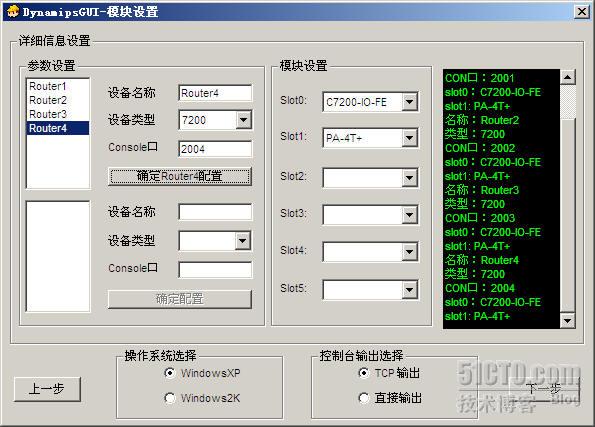The height and width of the screenshot is (427, 595).
Task: Click the log line 名称：Router3
Action: 482,190
